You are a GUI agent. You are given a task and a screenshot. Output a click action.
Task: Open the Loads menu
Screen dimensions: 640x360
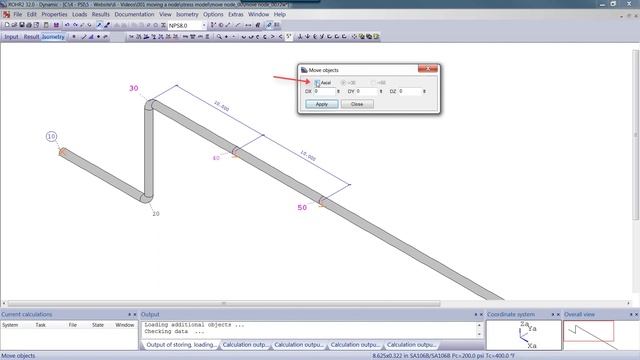tap(80, 14)
